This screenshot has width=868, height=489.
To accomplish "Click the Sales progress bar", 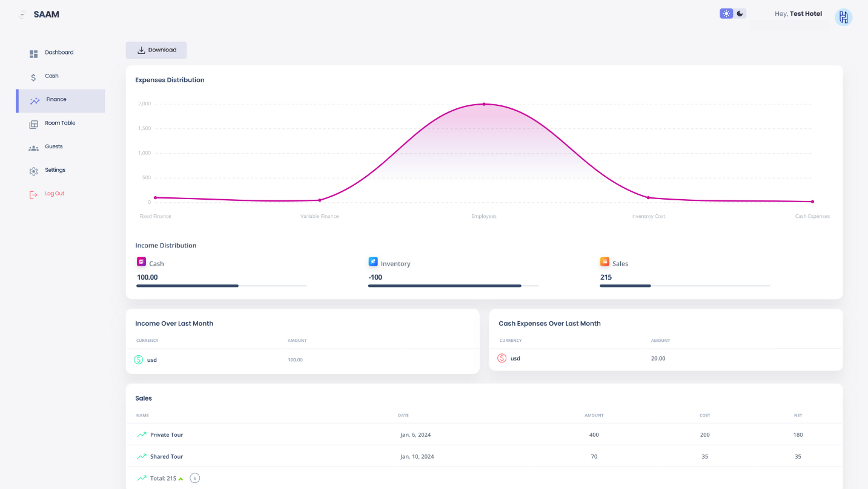I will (684, 286).
